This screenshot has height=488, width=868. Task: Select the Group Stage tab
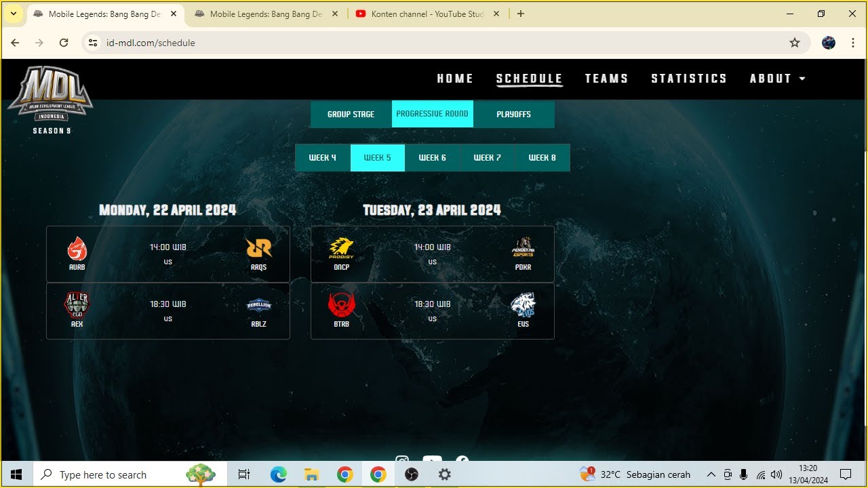[x=351, y=115]
